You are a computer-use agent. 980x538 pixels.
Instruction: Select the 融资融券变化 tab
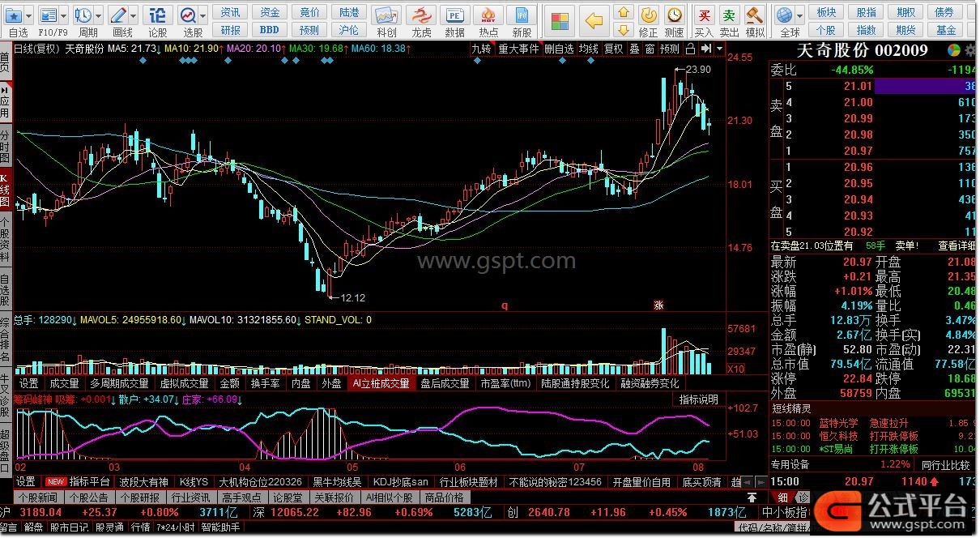pos(650,383)
